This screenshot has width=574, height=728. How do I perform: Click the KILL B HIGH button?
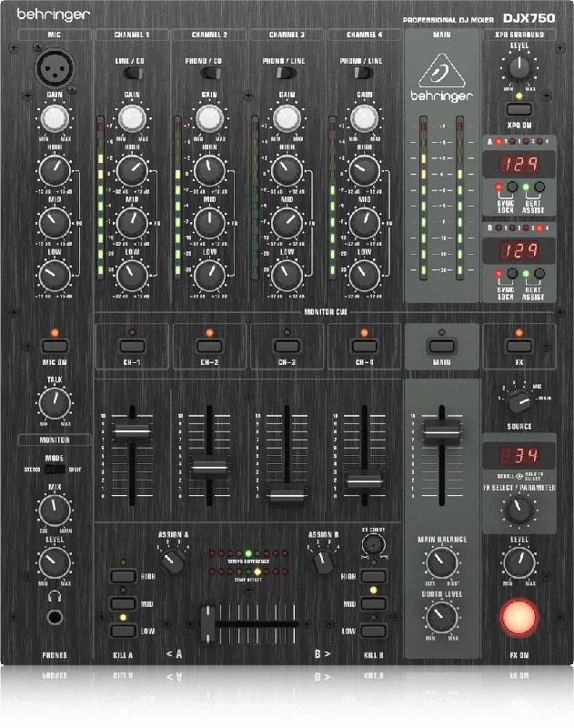[x=374, y=576]
